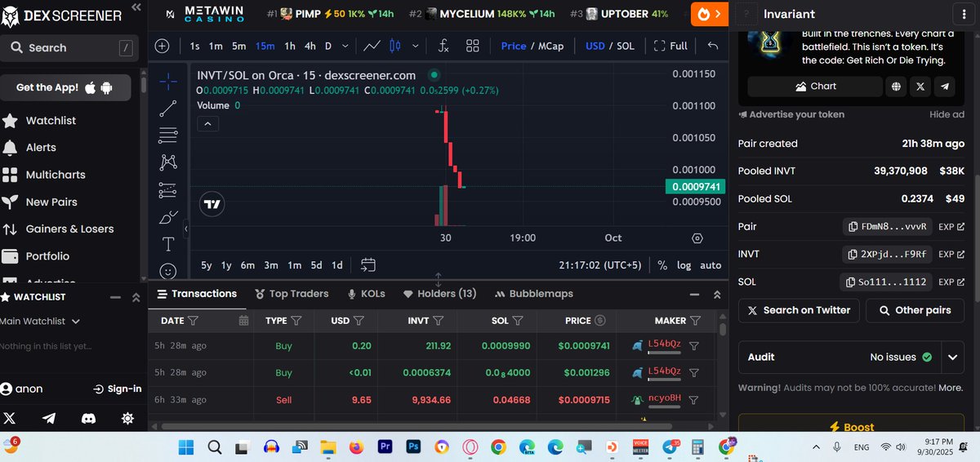Viewport: 980px width, 462px height.
Task: Maximize the transactions panel with double chevron
Action: coord(716,295)
